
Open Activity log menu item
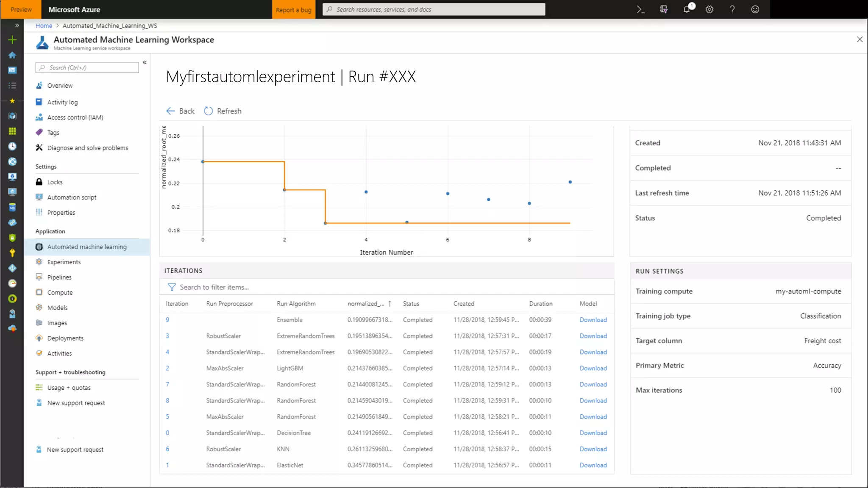pos(62,102)
